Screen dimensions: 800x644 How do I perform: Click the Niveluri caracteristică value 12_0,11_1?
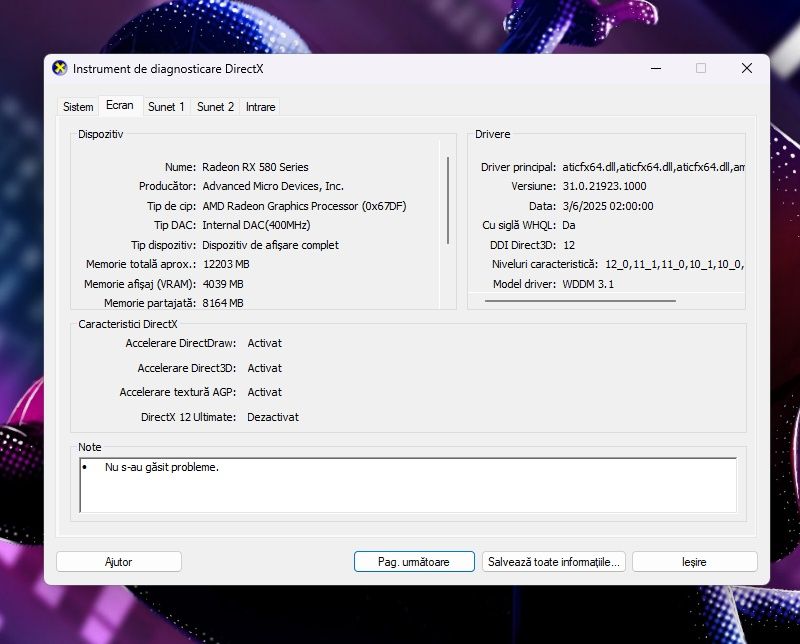point(674,264)
